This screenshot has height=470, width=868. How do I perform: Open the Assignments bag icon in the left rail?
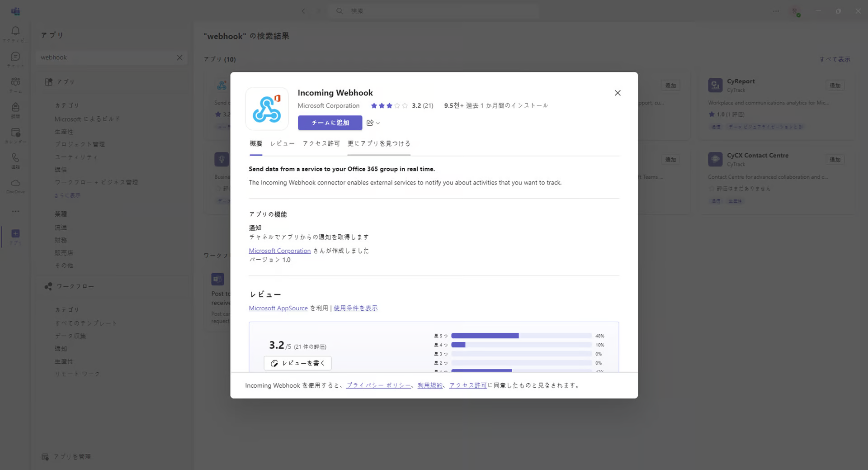point(15,107)
